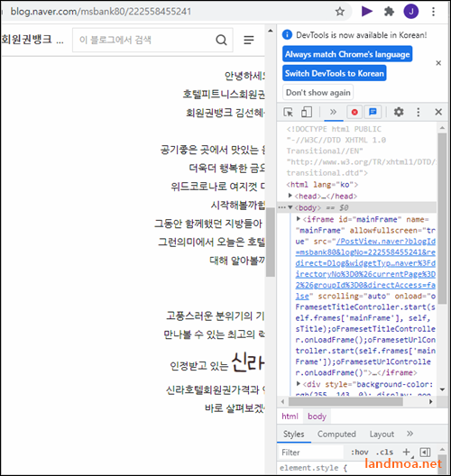Viewport: 451px width, 476px height.
Task: Click Switch DevTools to Korean
Action: click(x=335, y=73)
